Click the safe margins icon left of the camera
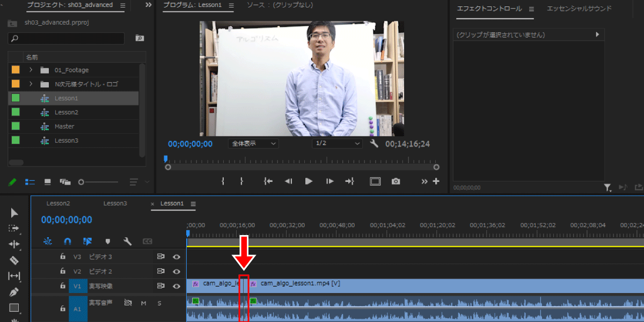Viewport: 644px width, 322px height. click(x=375, y=181)
